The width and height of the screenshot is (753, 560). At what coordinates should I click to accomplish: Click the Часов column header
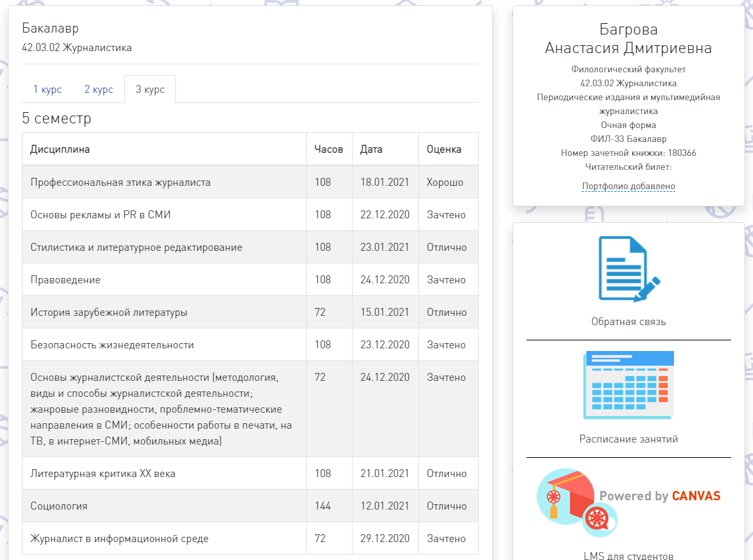pyautogui.click(x=329, y=149)
